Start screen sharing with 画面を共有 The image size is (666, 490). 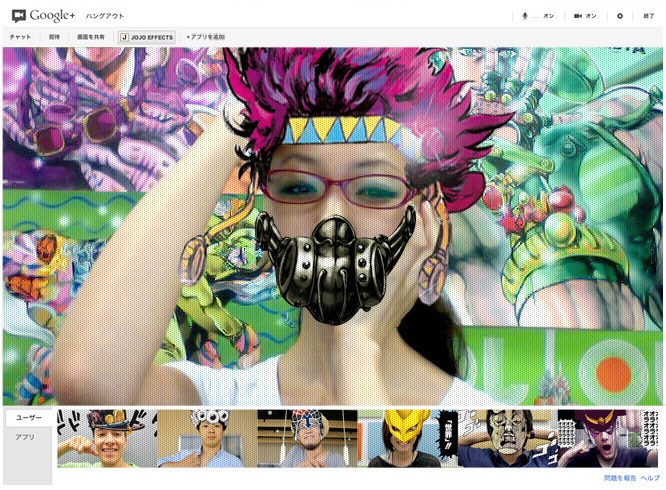[x=89, y=37]
